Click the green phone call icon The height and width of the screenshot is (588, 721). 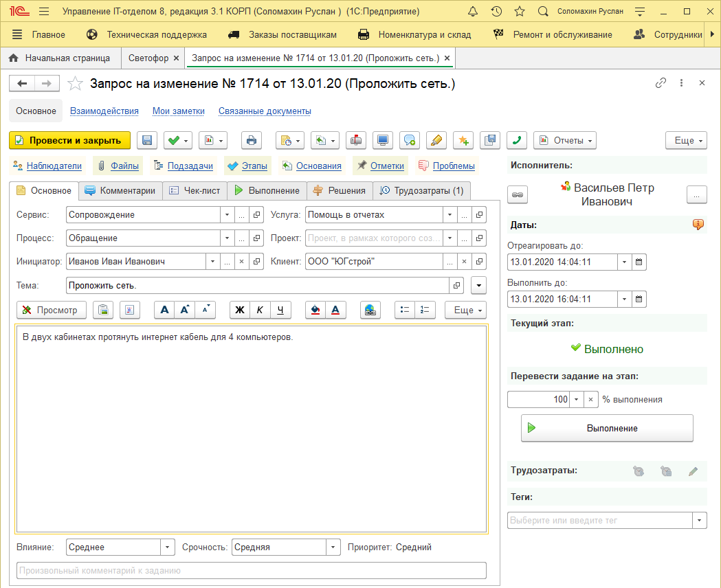click(x=517, y=140)
